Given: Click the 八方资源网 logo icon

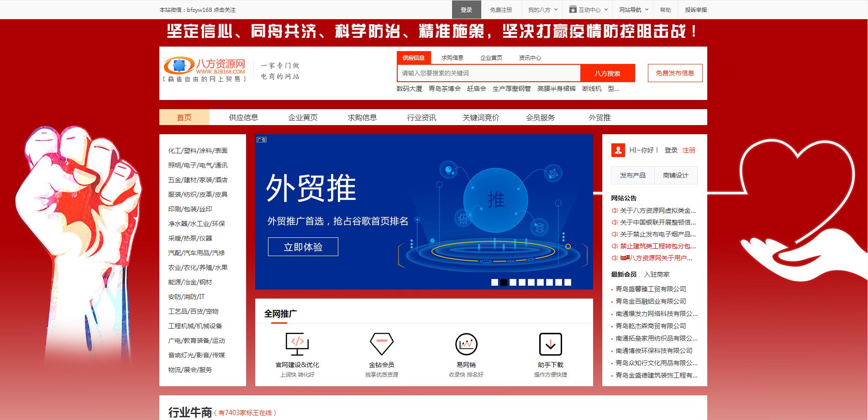Looking at the screenshot, I should click(x=178, y=65).
